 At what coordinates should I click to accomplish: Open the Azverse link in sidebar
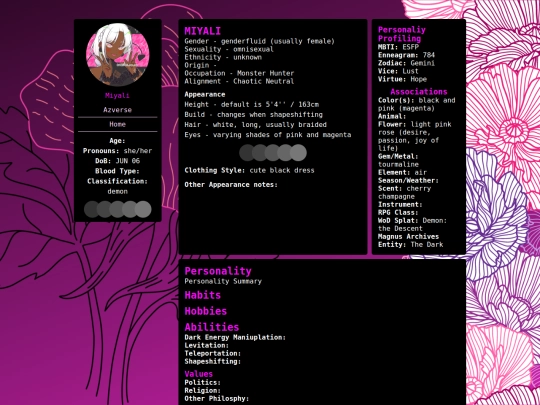(x=117, y=110)
